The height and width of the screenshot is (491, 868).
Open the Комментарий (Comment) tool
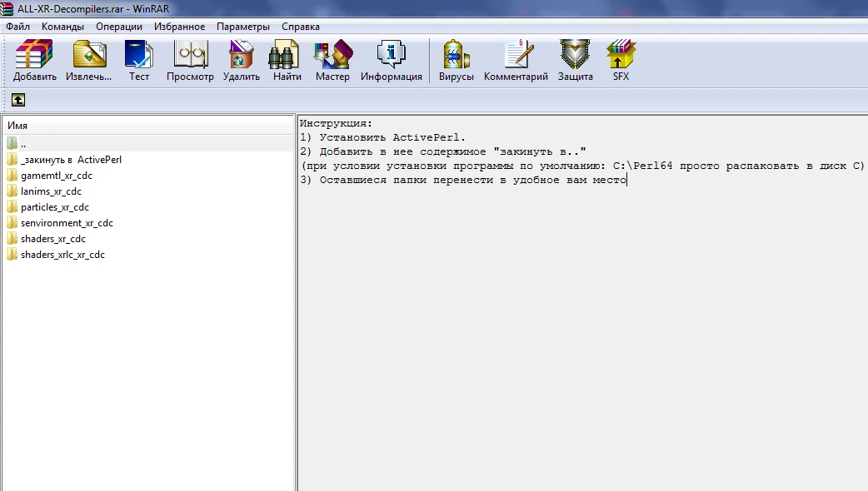516,61
